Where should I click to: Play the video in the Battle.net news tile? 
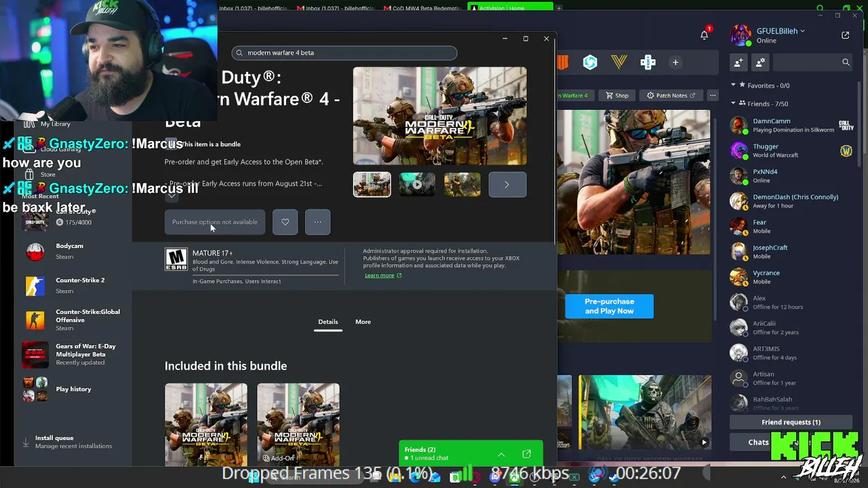click(x=704, y=443)
